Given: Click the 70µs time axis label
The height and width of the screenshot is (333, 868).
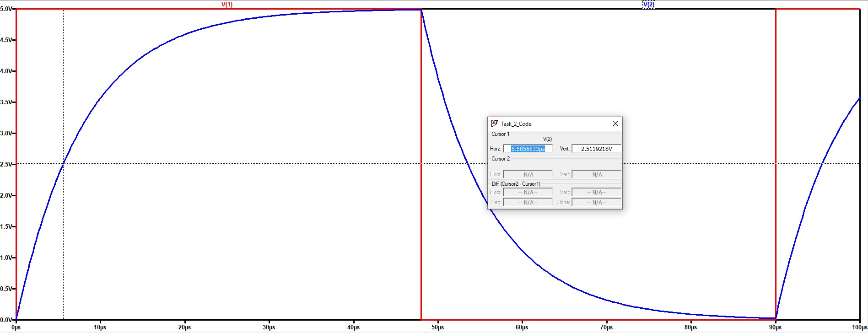Looking at the screenshot, I should pos(606,327).
